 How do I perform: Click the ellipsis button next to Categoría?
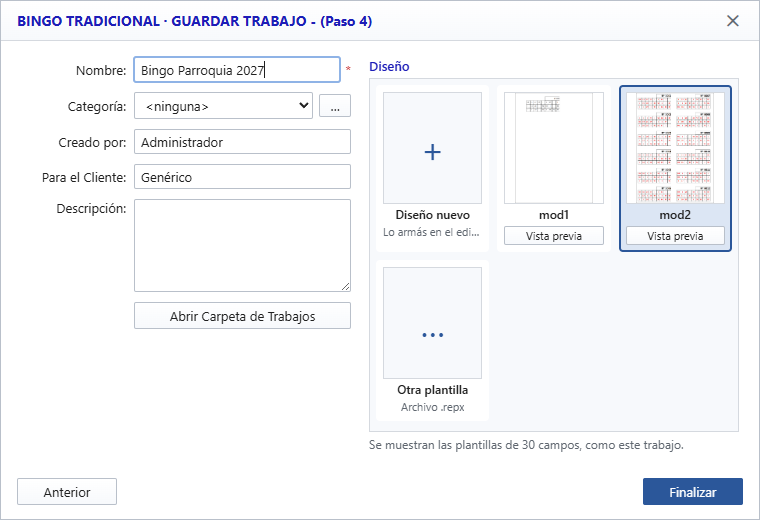coord(335,106)
